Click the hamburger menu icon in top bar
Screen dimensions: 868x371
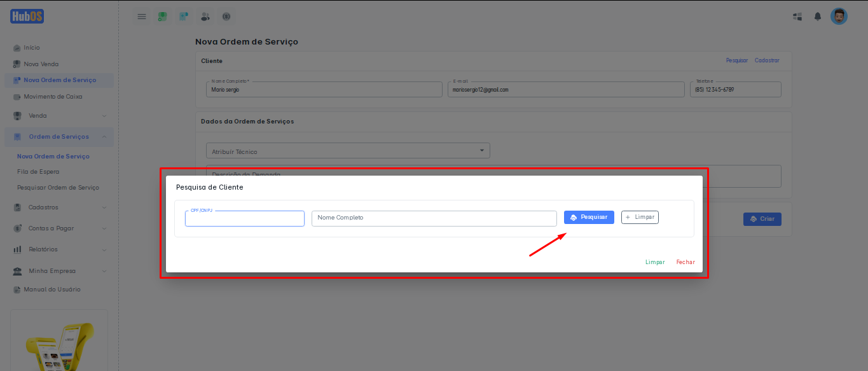point(142,17)
